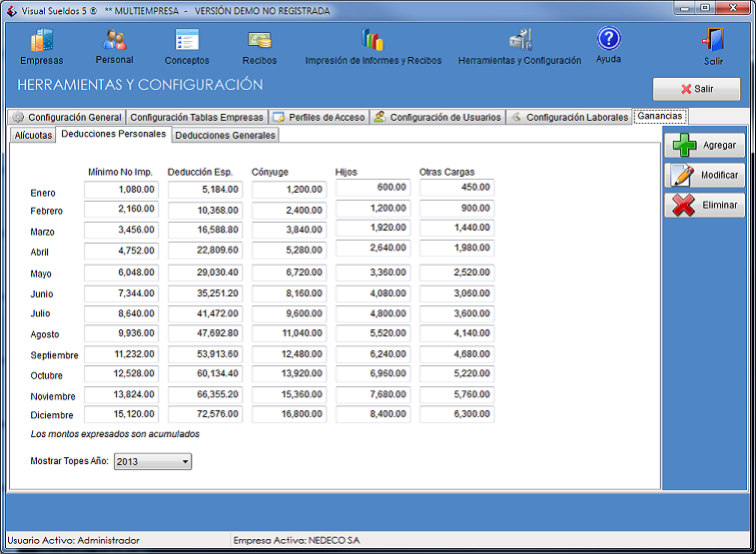Click Febrero Cónyuge field 2,400.00
This screenshot has width=756, height=554.
(289, 210)
